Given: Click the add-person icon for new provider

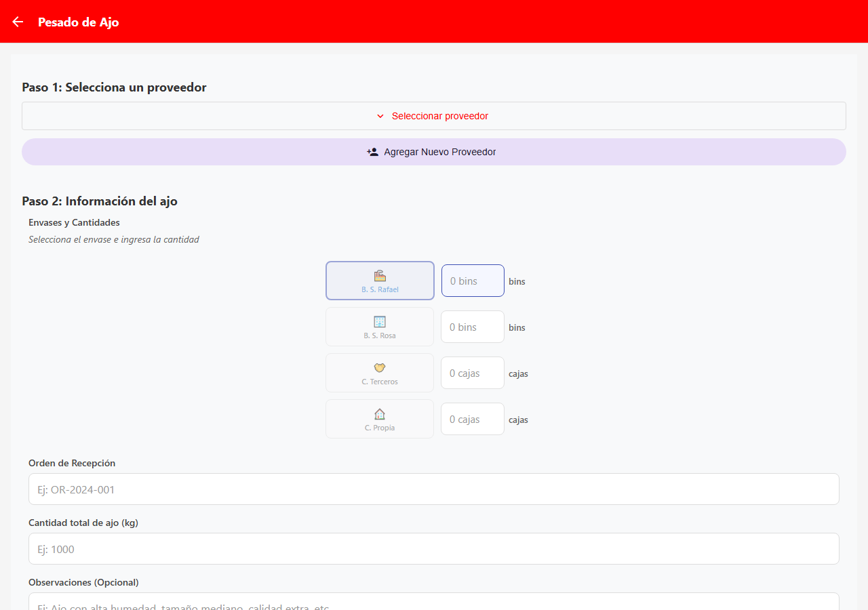Looking at the screenshot, I should (372, 152).
